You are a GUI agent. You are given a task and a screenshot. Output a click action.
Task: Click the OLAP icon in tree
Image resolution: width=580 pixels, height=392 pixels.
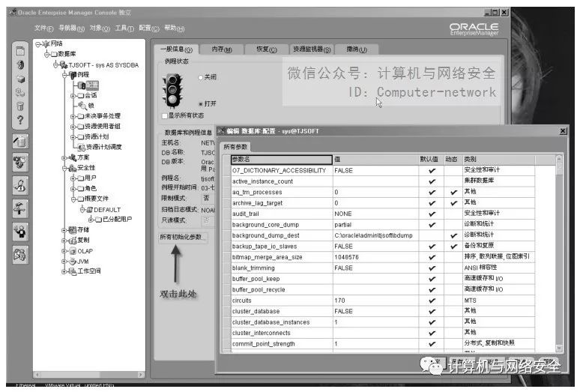[73, 251]
